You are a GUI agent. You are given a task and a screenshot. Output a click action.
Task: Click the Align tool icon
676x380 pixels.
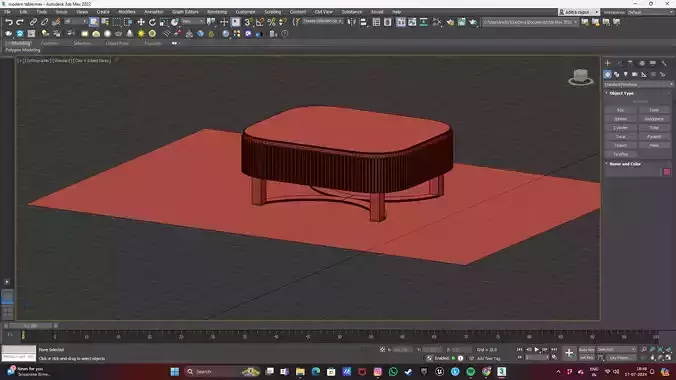(x=363, y=22)
